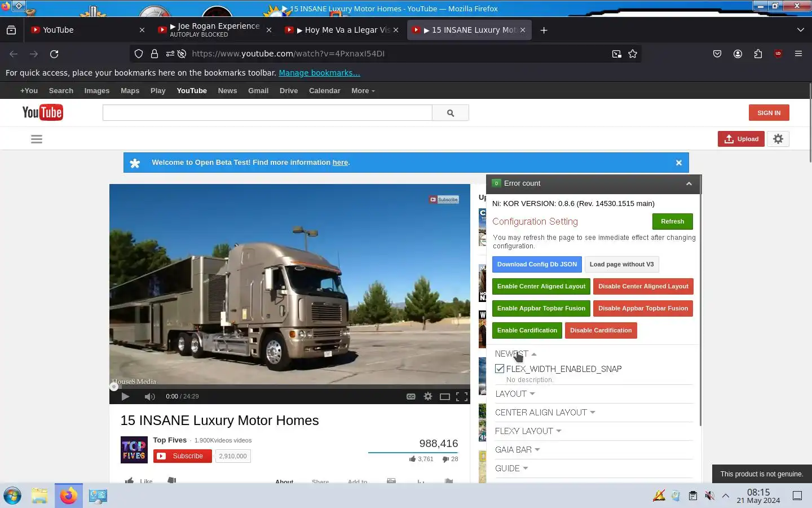
Task: Play the video with the play button
Action: click(x=125, y=396)
